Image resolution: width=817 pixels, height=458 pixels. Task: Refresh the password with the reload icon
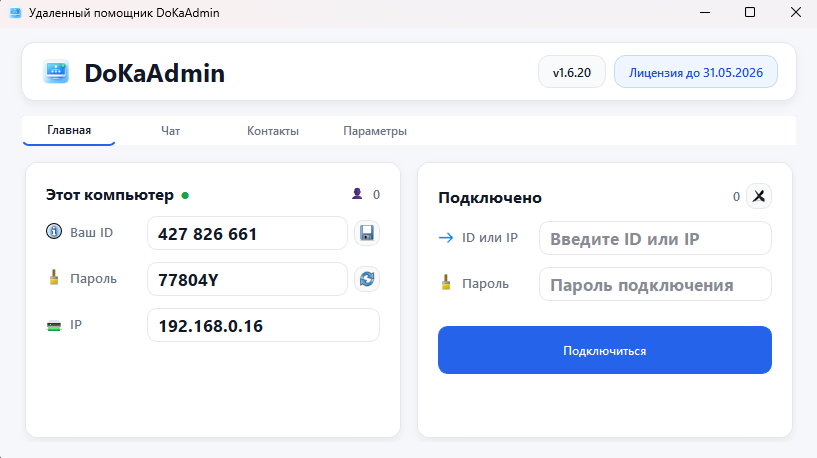367,279
